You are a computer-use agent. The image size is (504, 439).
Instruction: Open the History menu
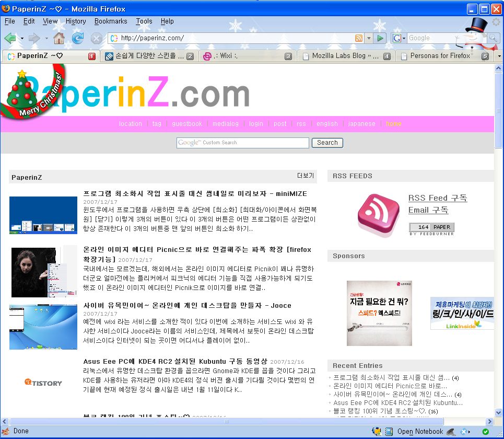point(76,21)
